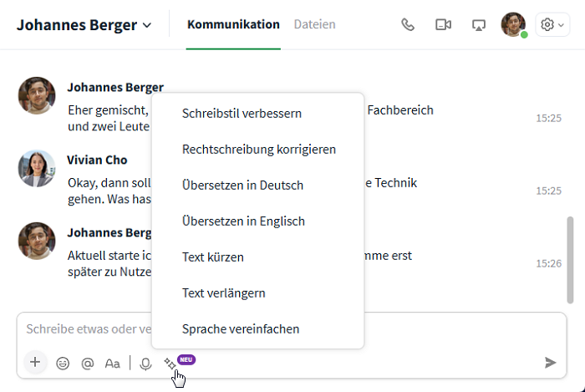Choose Rechtschreibung korrigieren
Image resolution: width=585 pixels, height=392 pixels.
[257, 149]
